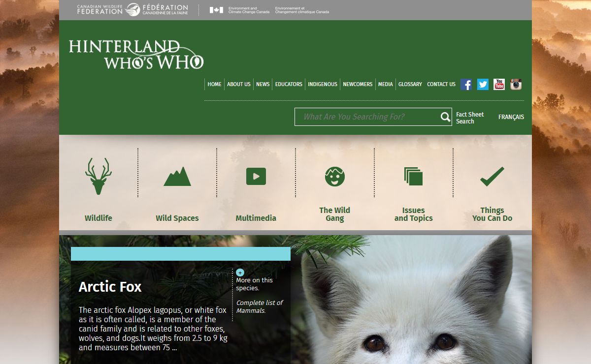Screen dimensions: 591x364
Task: Click the magnifying glass search icon
Action: [x=445, y=117]
